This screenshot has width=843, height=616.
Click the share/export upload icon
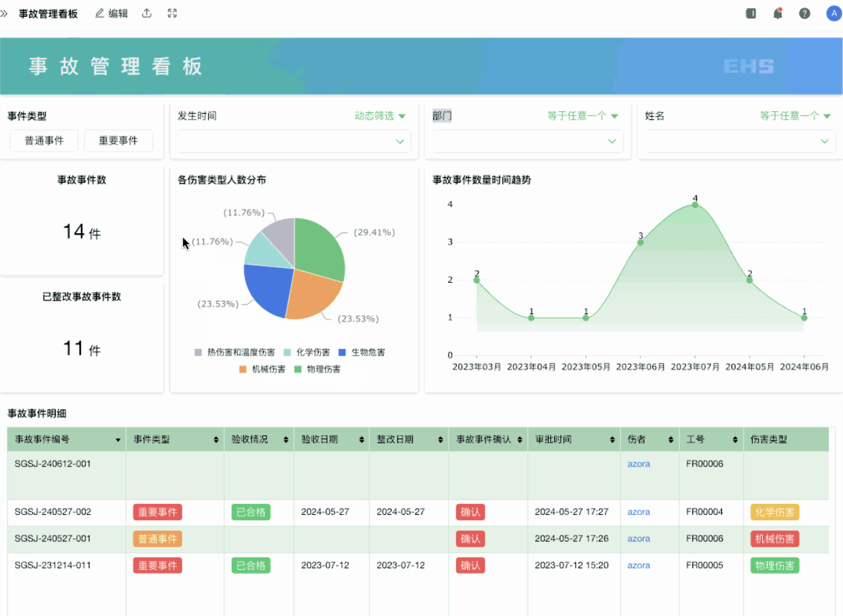[x=147, y=14]
